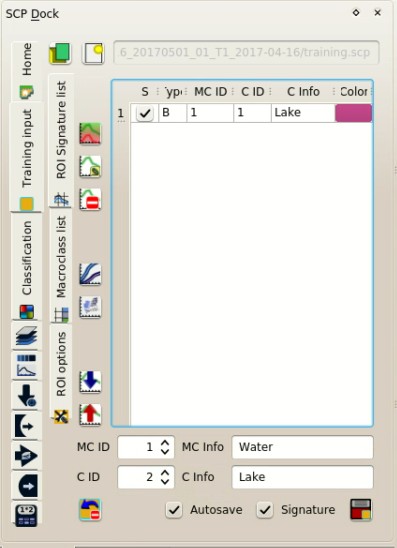The height and width of the screenshot is (548, 397).
Task: Toggle the Autosave checkbox
Action: (x=174, y=510)
